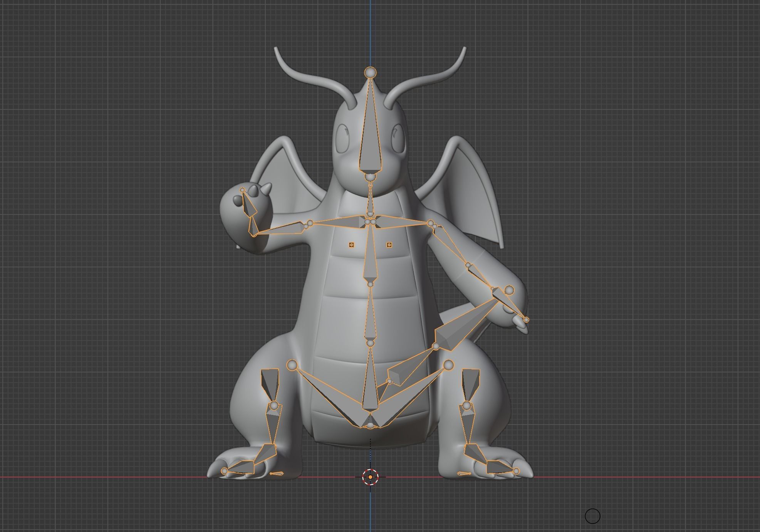The width and height of the screenshot is (760, 532).
Task: Click the 3D cursor on the ground line
Action: click(370, 477)
